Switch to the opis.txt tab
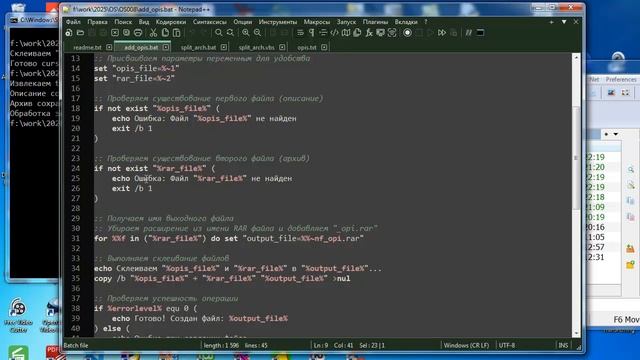 (x=307, y=47)
